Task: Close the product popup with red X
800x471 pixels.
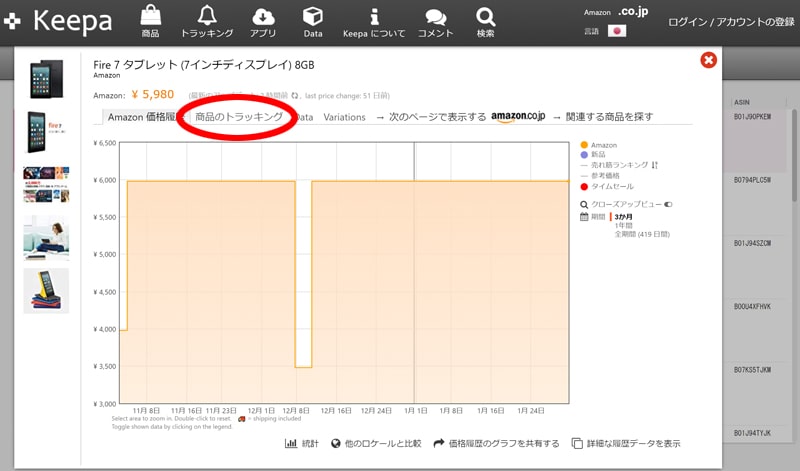Action: 708,60
